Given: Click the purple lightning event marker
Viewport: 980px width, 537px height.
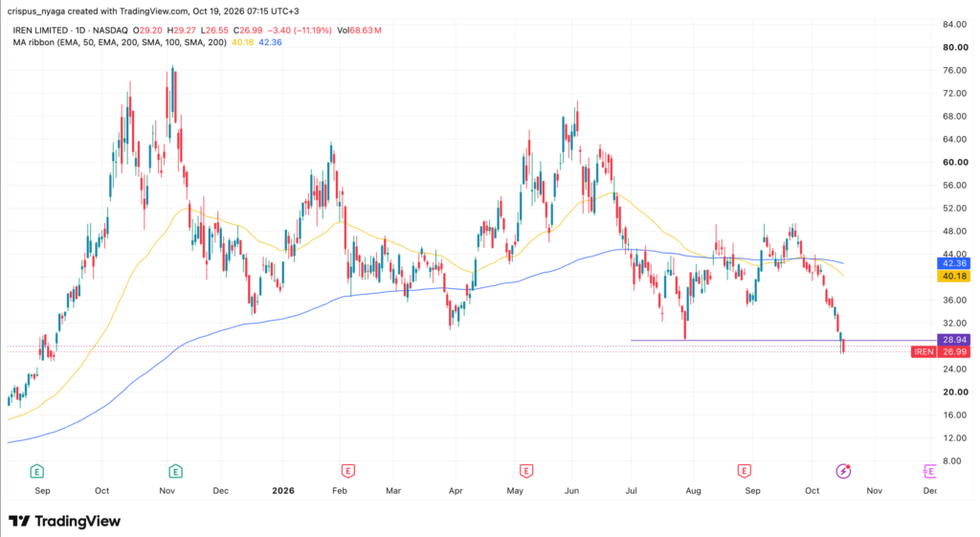Looking at the screenshot, I should point(844,471).
